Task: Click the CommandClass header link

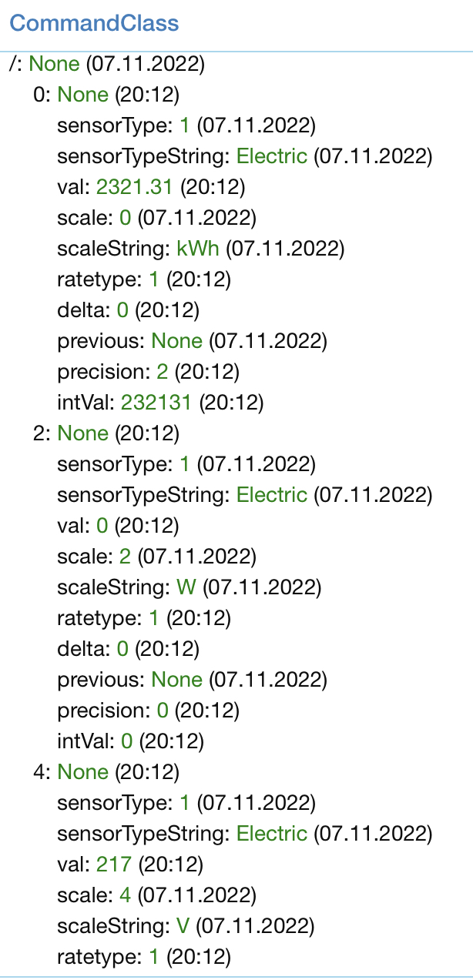Action: tap(94, 23)
